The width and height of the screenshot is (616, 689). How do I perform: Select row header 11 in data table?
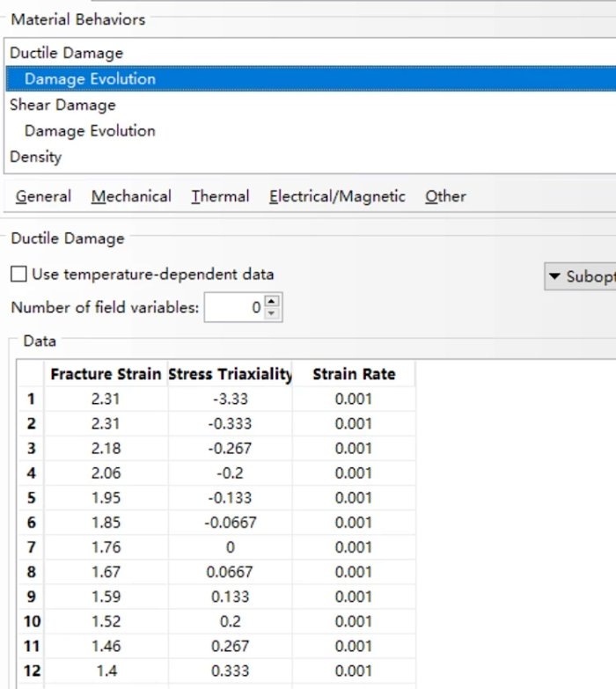(x=31, y=646)
